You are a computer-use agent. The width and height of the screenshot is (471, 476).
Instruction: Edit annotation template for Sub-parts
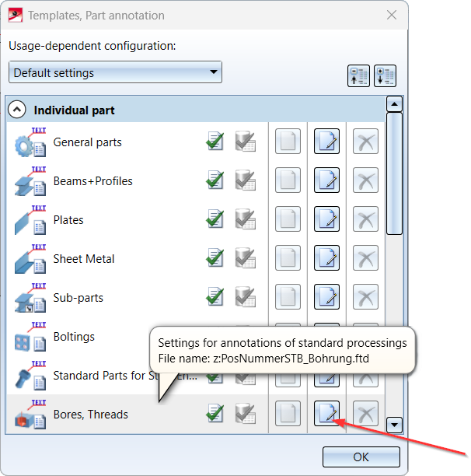point(326,296)
